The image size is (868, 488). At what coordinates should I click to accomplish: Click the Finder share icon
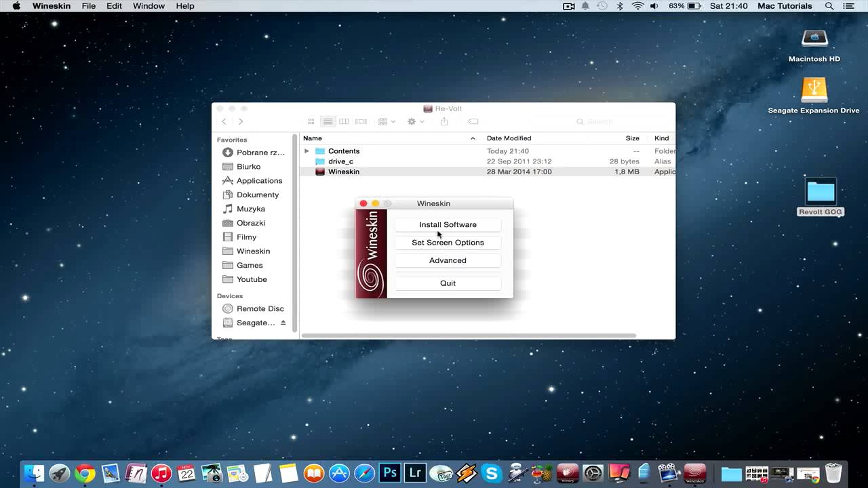click(x=444, y=121)
